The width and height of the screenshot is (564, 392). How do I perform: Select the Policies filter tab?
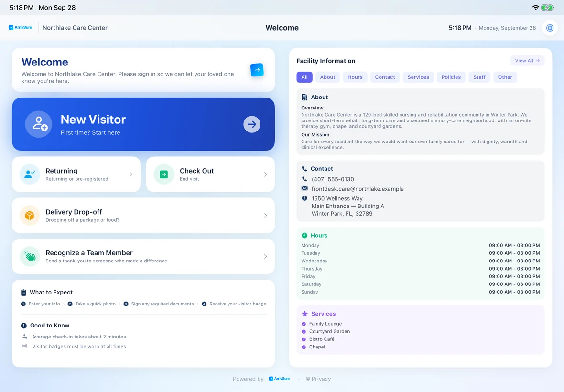coord(451,77)
